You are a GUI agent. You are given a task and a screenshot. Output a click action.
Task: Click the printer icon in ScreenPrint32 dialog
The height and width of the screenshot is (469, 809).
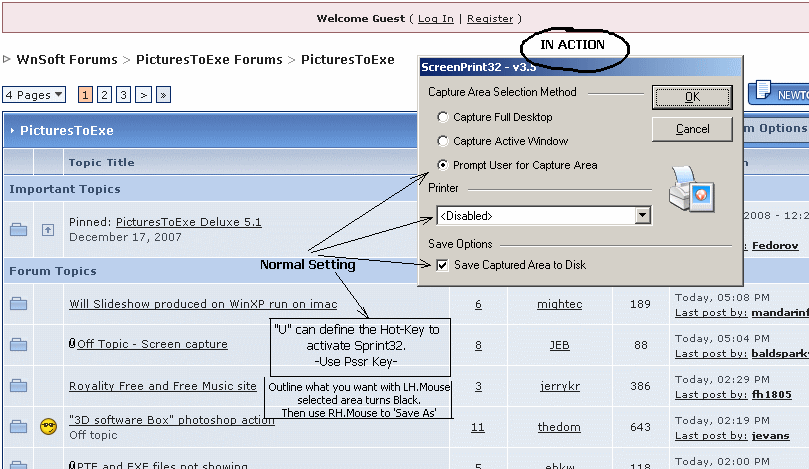[x=691, y=189]
